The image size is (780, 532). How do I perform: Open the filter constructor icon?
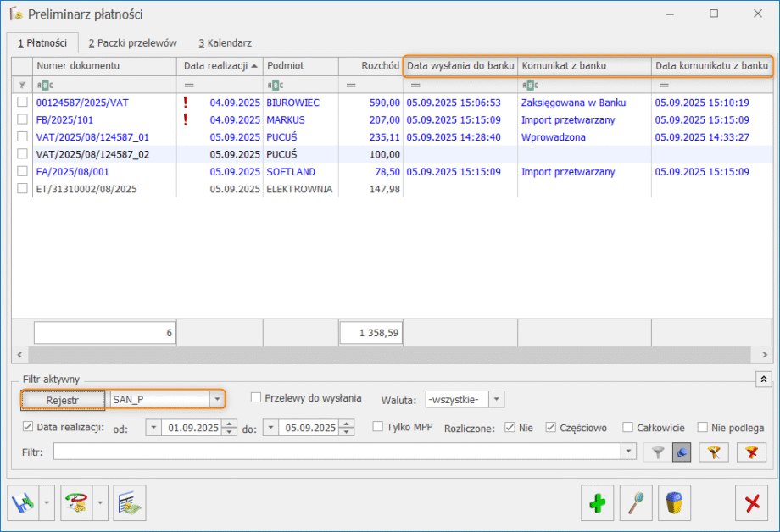click(x=713, y=452)
